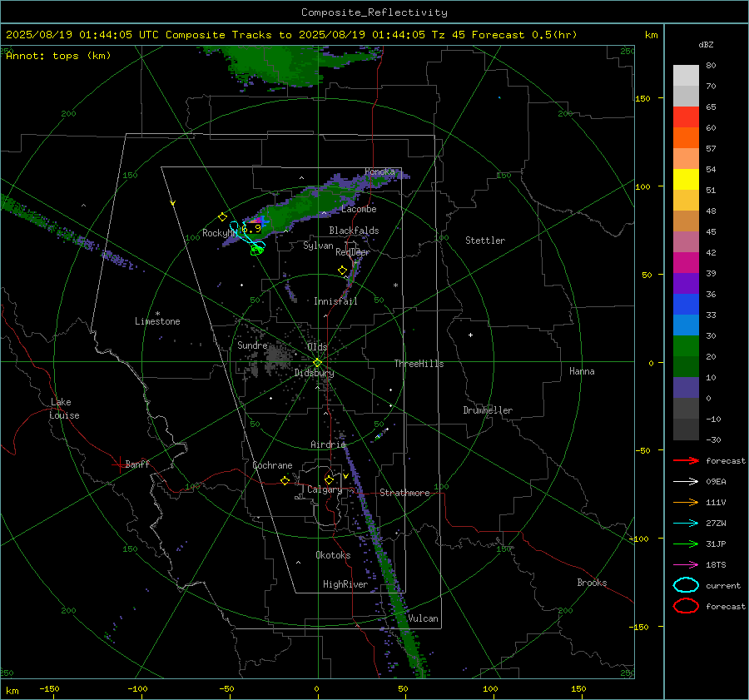Screen dimensions: 749x700
Task: Click the yellow diamond marker below RedDeer
Action: (342, 271)
